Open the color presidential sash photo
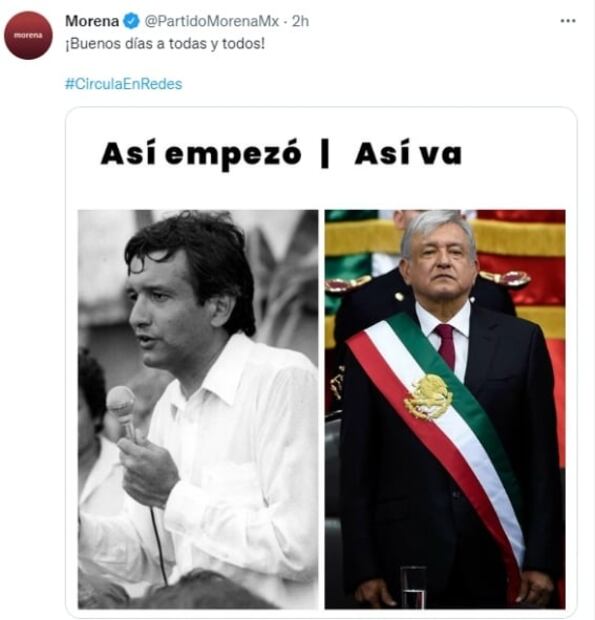The width and height of the screenshot is (595, 620). pos(445,409)
